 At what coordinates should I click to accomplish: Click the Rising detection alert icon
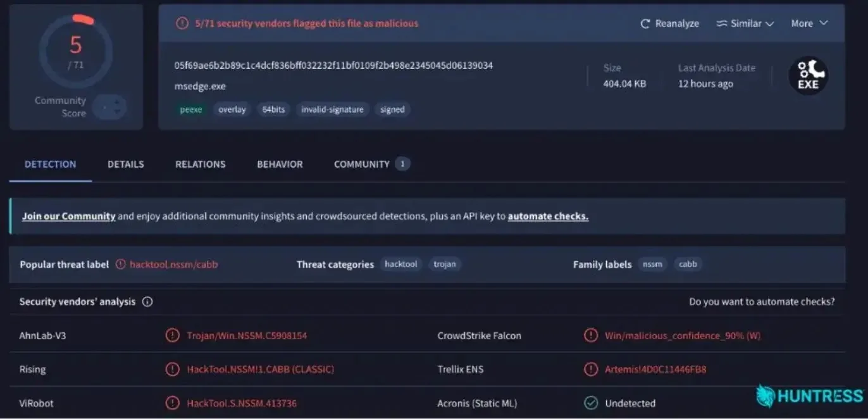click(x=172, y=369)
